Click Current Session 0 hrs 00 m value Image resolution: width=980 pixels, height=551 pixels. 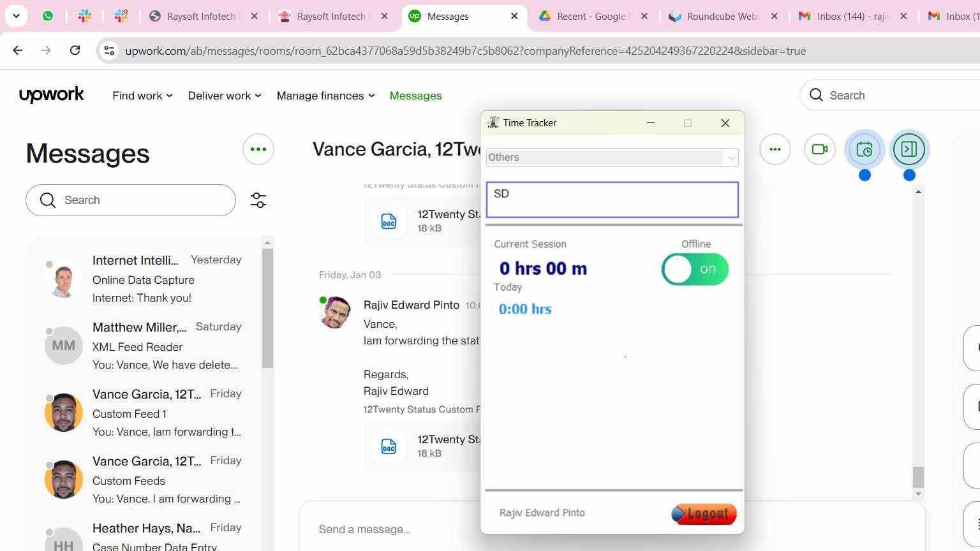click(x=543, y=268)
